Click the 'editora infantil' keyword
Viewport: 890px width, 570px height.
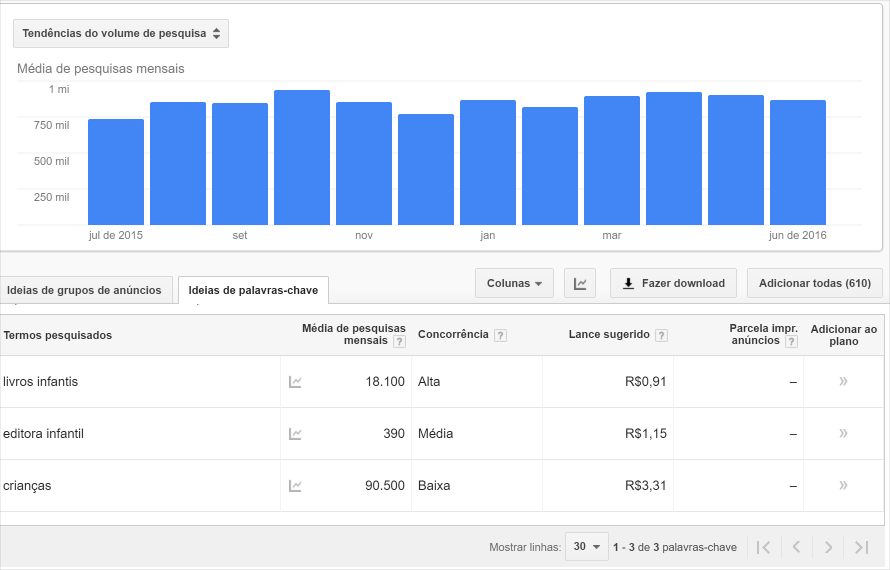tap(43, 434)
